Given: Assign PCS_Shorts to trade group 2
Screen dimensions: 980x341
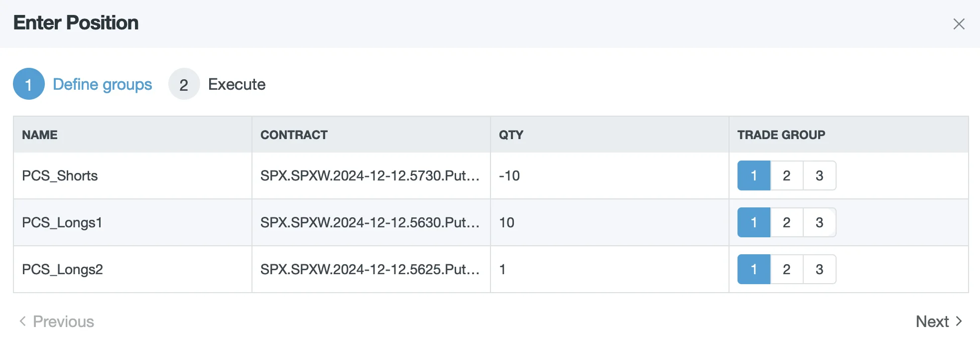Looking at the screenshot, I should (x=786, y=175).
